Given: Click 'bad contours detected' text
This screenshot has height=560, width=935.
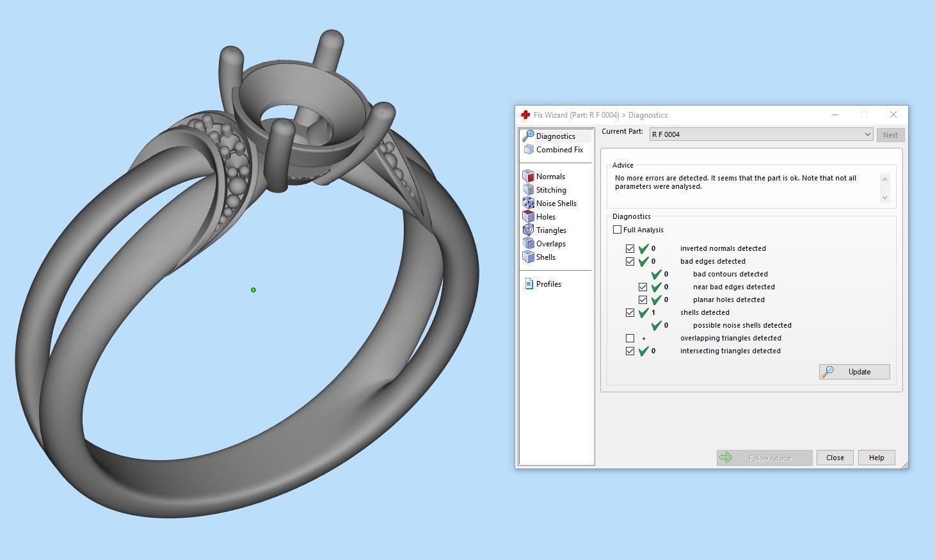Looking at the screenshot, I should (x=730, y=274).
